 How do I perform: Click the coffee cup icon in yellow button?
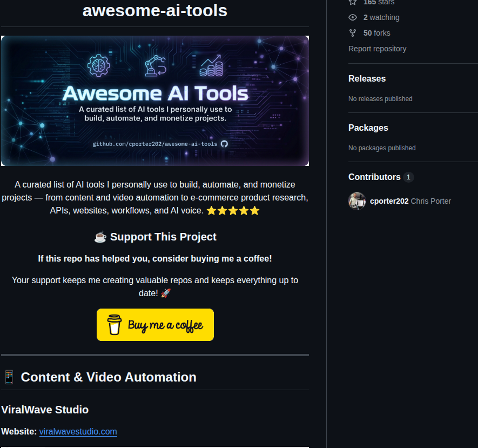point(115,325)
